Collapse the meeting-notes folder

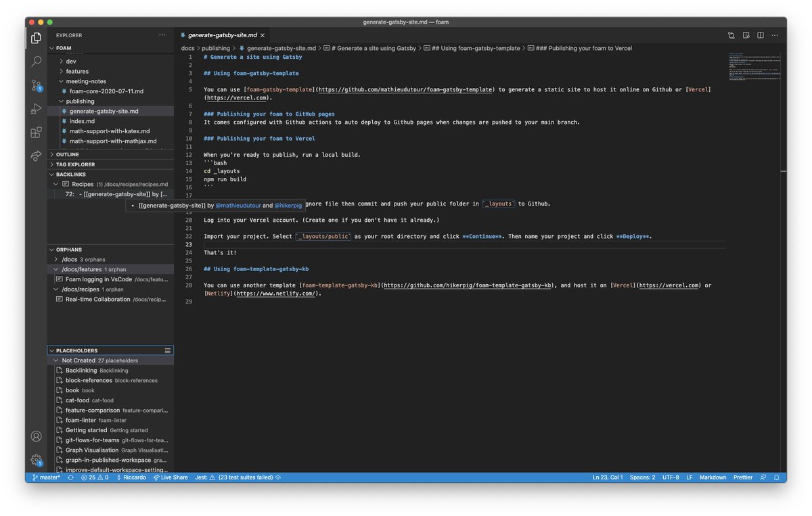click(x=110, y=81)
